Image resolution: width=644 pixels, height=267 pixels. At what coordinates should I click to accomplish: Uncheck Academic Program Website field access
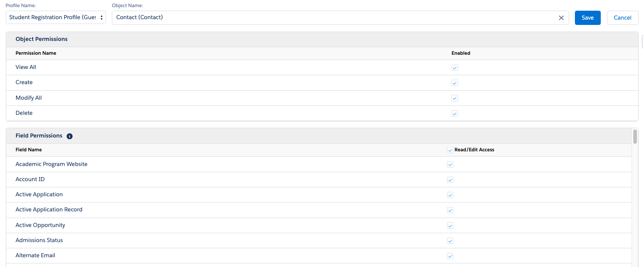coord(450,165)
